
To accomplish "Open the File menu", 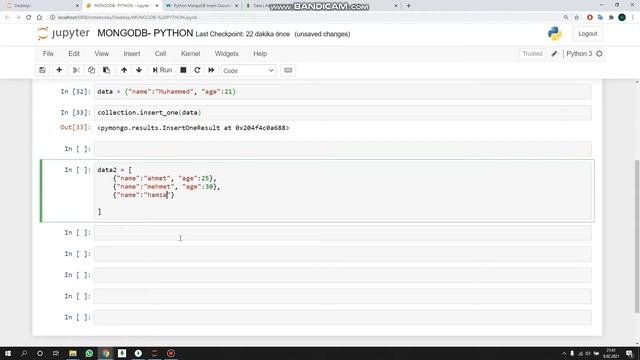I will pos(48,53).
